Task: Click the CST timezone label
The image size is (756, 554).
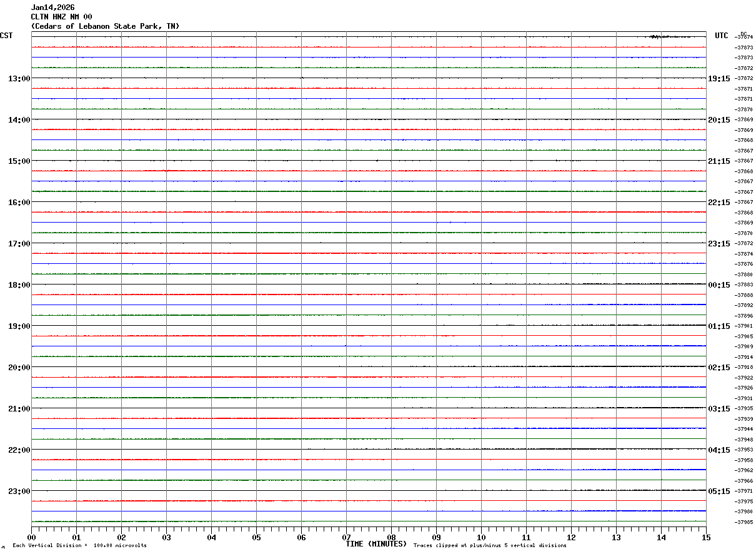Action: (6, 36)
